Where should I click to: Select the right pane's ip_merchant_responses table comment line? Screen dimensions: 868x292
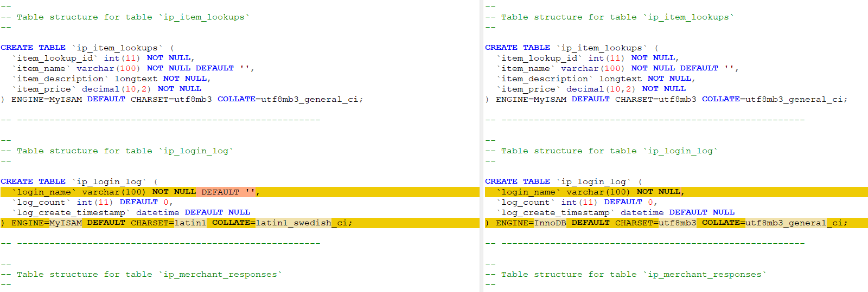pyautogui.click(x=626, y=274)
